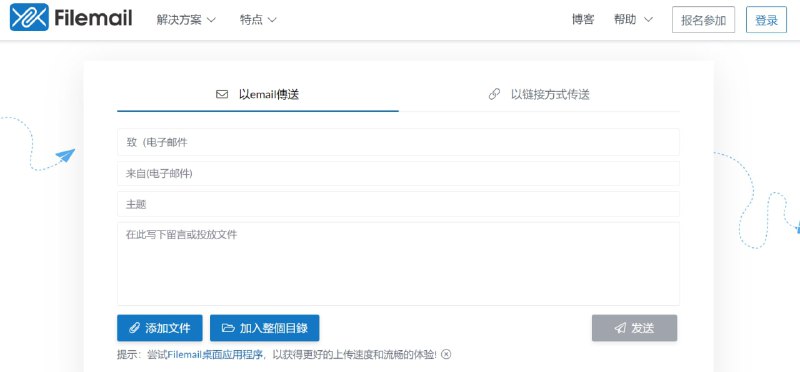Click the message textarea 在此写下留言或投放文件
Screen dimensions: 800x372
coord(398,263)
